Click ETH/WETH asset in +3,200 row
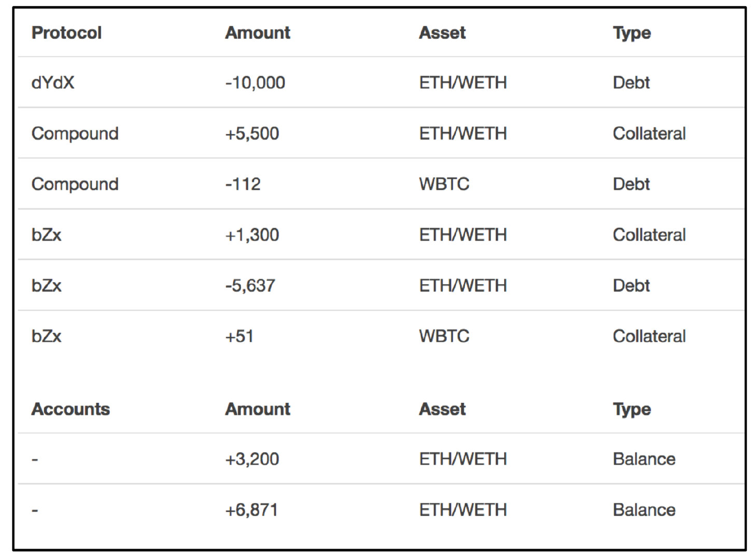 (x=463, y=459)
